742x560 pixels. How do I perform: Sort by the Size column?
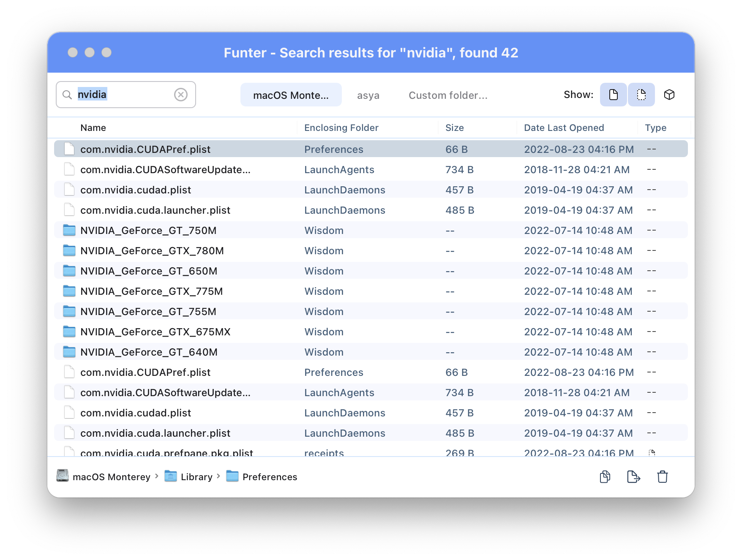[x=455, y=128]
